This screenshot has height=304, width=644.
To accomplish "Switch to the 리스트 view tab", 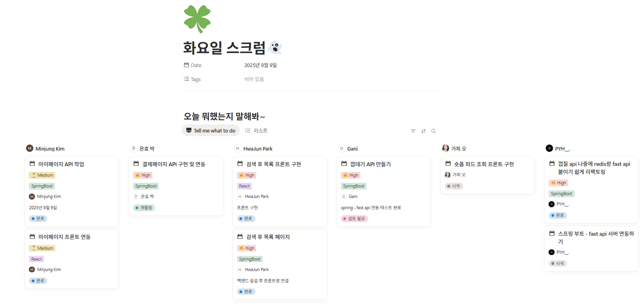I will pos(256,131).
